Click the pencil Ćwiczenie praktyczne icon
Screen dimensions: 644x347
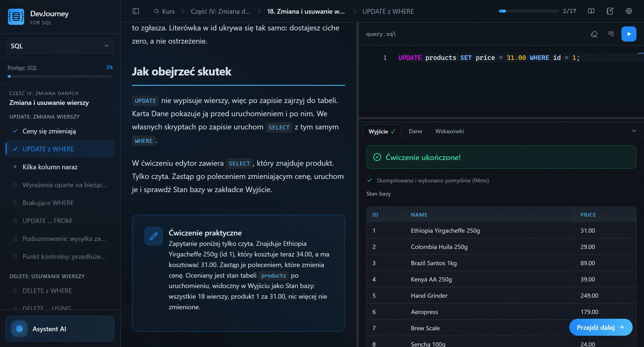153,236
